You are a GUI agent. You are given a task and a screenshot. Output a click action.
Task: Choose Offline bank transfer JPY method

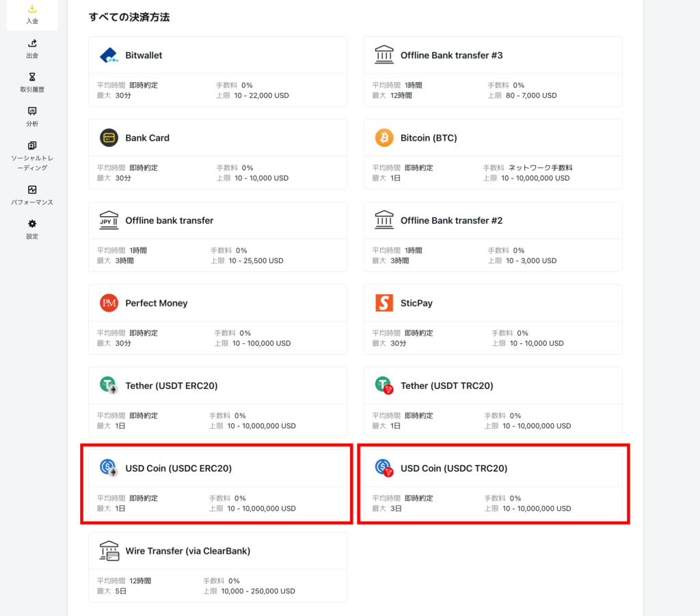[x=218, y=237]
